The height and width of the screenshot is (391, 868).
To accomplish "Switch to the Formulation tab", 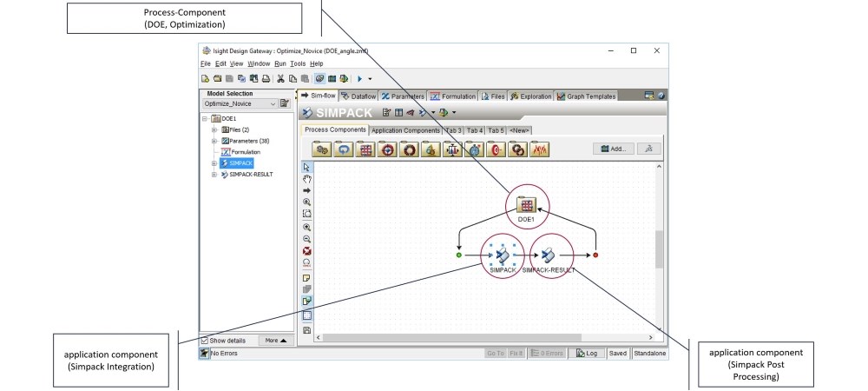I will (x=453, y=96).
